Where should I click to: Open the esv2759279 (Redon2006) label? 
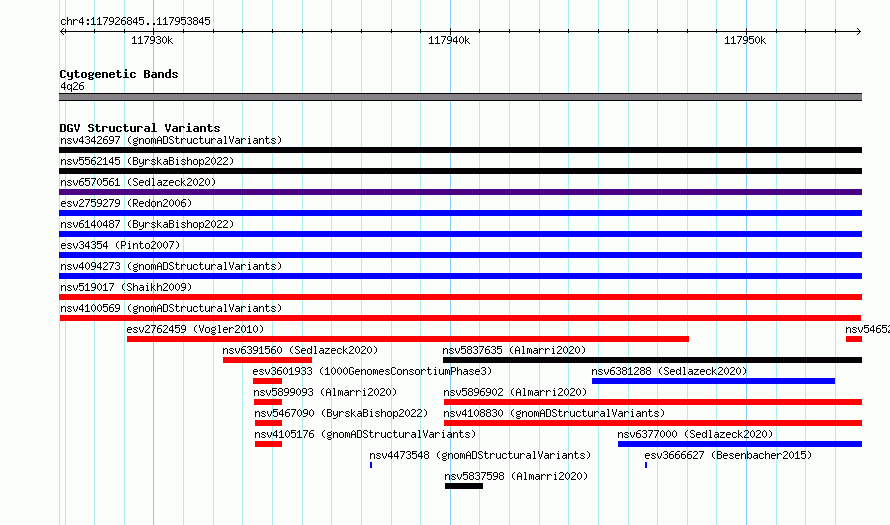point(126,203)
